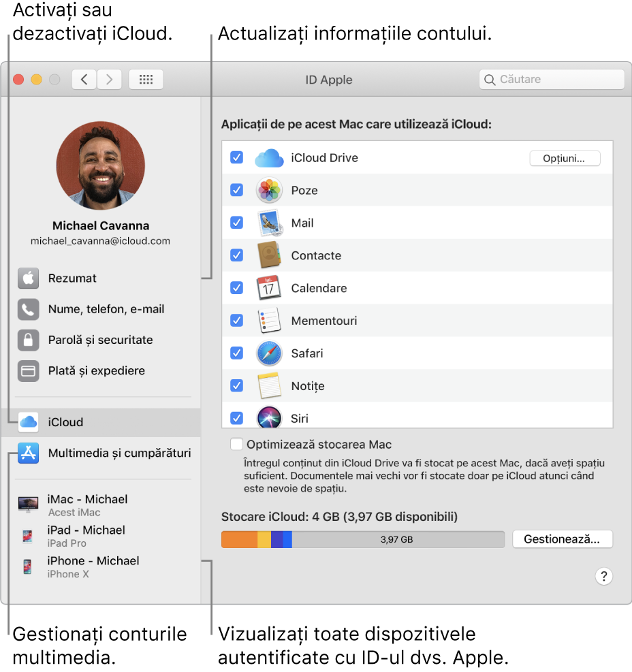
Task: Click the 3,97 GB free space bar
Action: point(398,539)
